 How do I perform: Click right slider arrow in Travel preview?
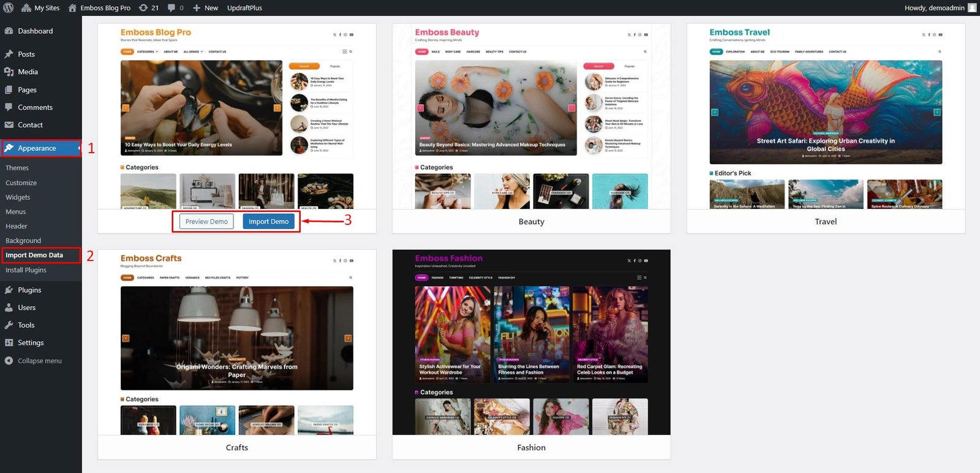pyautogui.click(x=937, y=113)
